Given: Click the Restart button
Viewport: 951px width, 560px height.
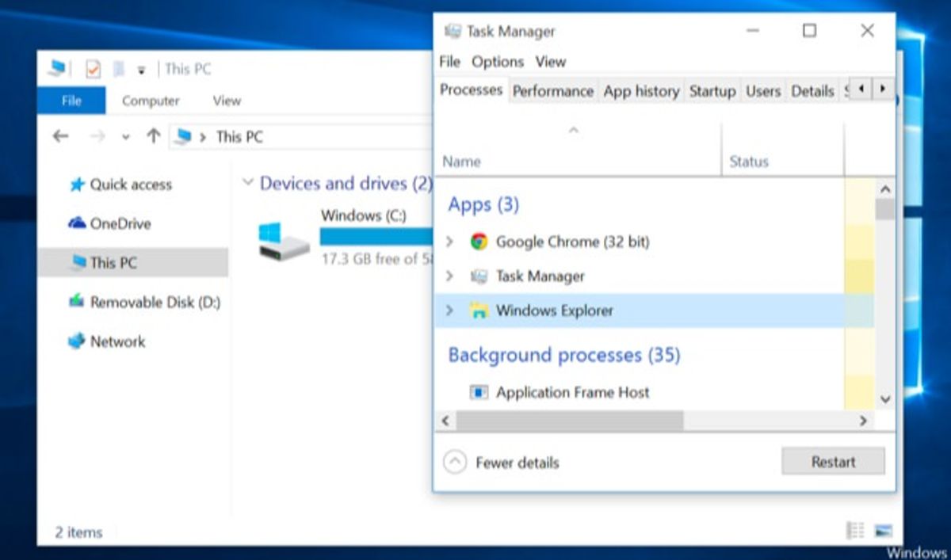Looking at the screenshot, I should tap(833, 462).
